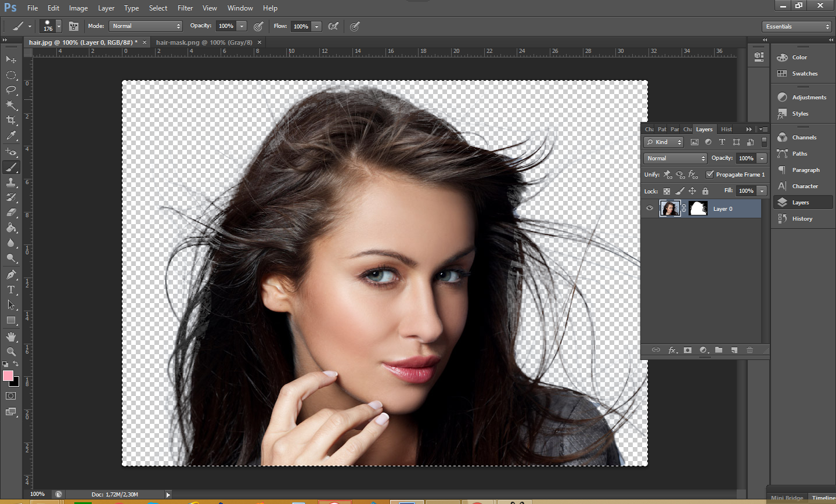
Task: Select the Crop tool
Action: (x=11, y=120)
